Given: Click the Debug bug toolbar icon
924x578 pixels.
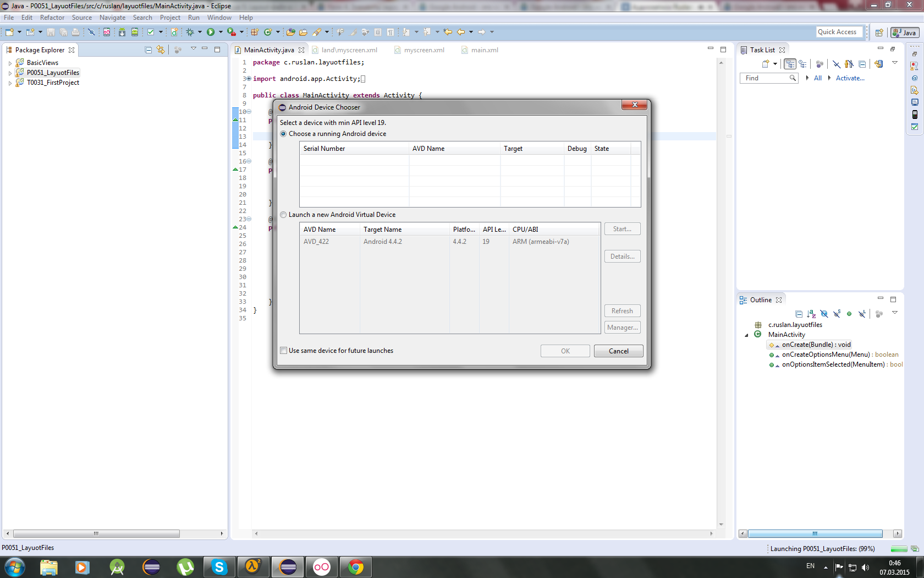Looking at the screenshot, I should pyautogui.click(x=190, y=32).
